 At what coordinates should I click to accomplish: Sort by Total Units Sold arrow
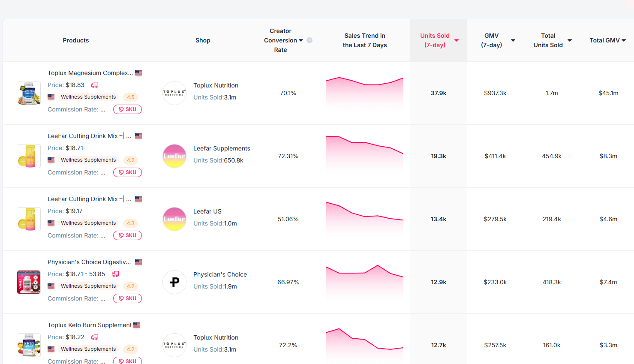tap(570, 40)
